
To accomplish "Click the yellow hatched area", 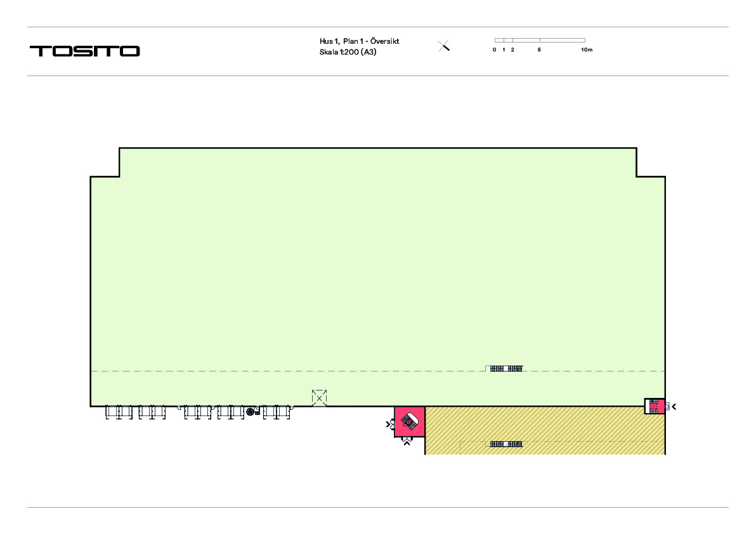I will [545, 430].
